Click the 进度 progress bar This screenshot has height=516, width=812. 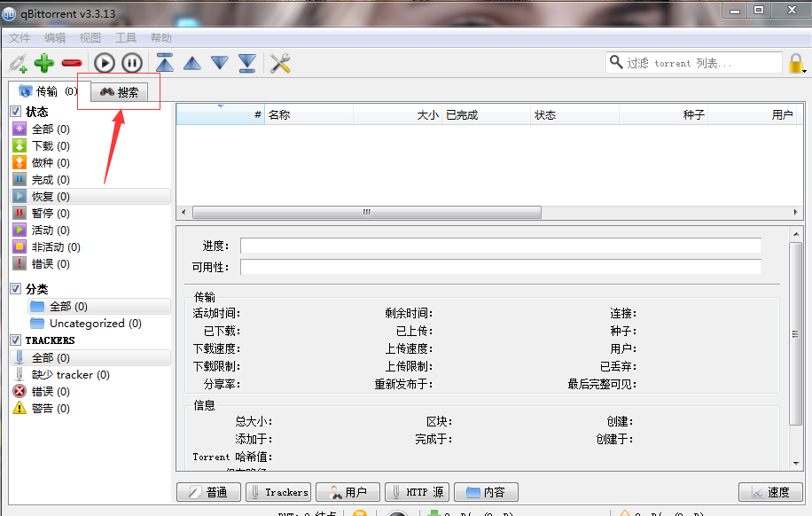(500, 246)
